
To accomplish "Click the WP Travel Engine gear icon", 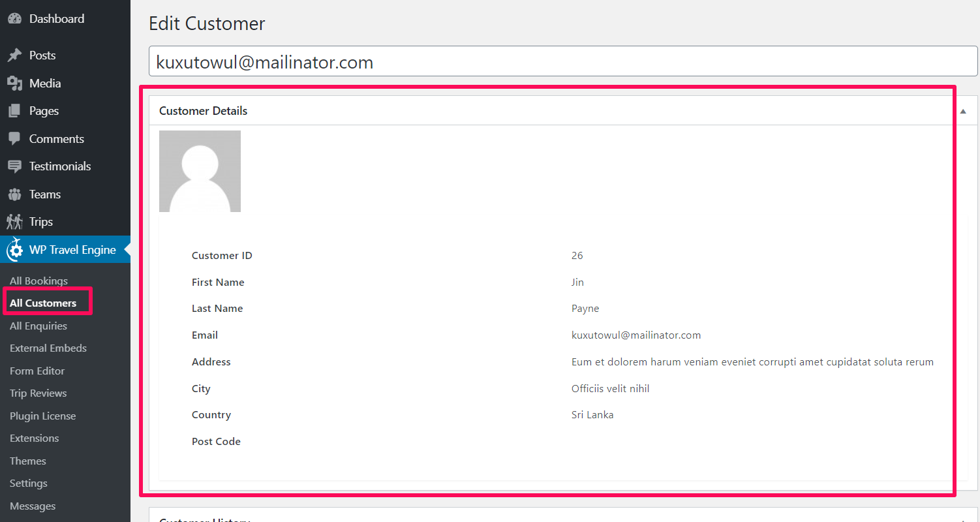I will (14, 250).
